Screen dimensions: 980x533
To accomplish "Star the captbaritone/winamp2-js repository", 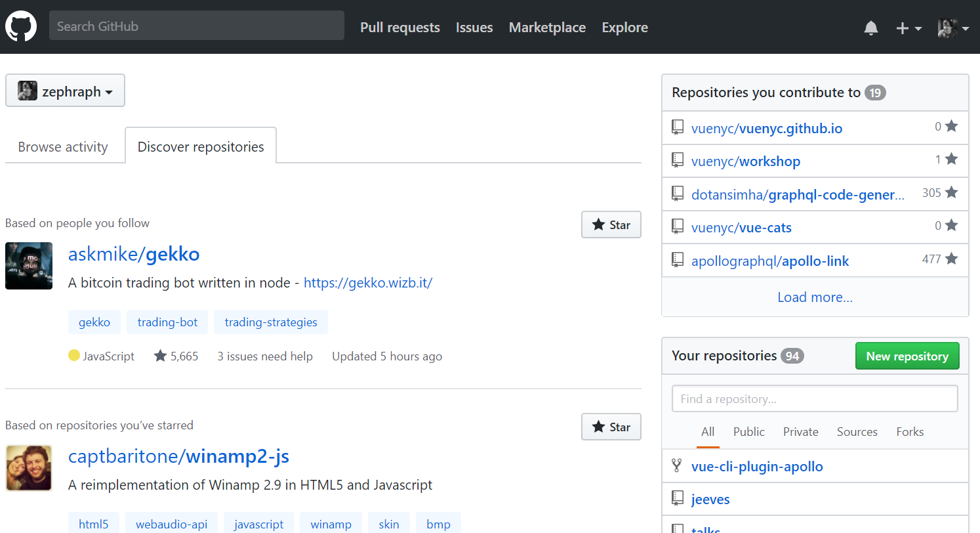I will coord(611,427).
